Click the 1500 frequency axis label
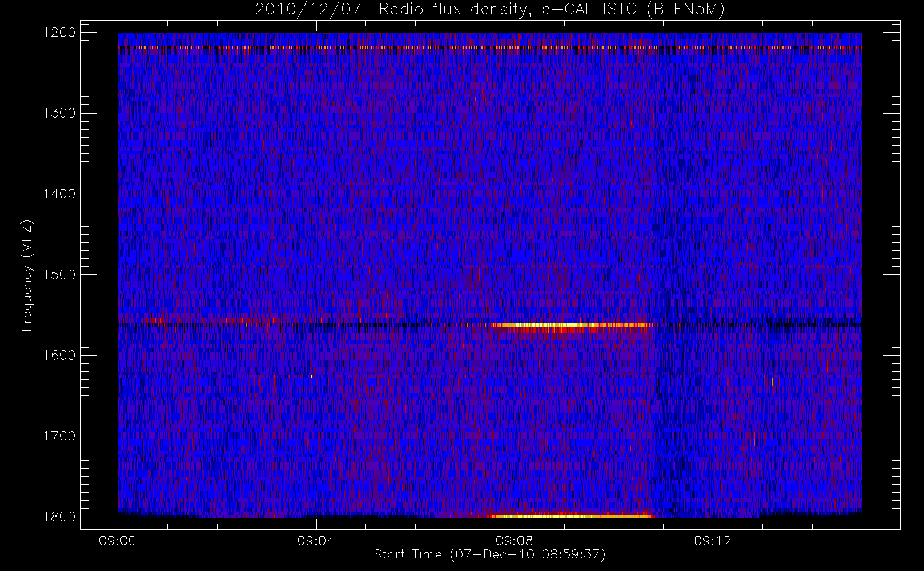Image resolution: width=924 pixels, height=571 pixels. click(x=59, y=275)
